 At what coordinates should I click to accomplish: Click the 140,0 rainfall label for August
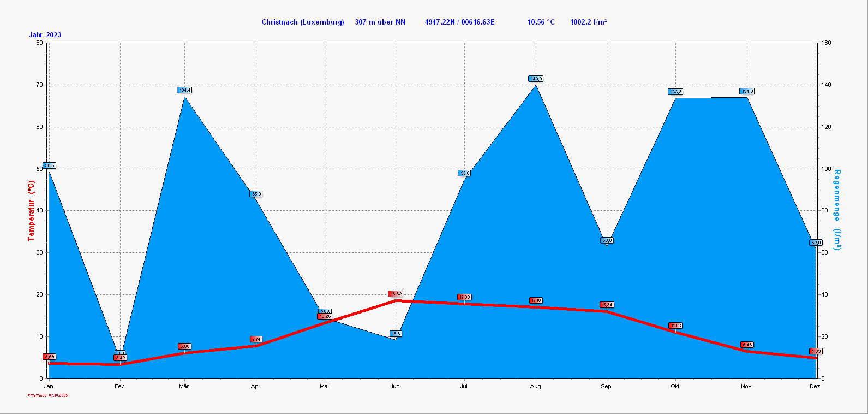[536, 79]
